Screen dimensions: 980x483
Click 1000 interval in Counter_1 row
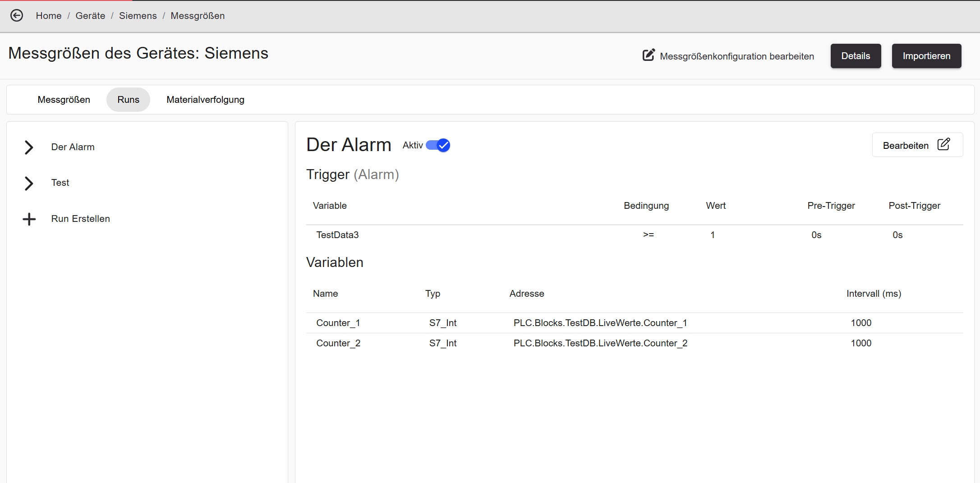coord(861,323)
